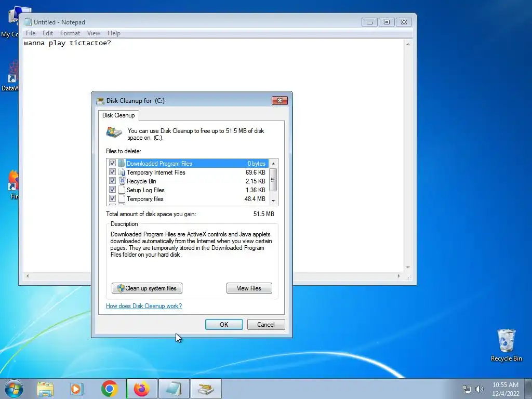This screenshot has width=532, height=399.
Task: Uncheck the Temporary Internet Files checkbox
Action: (x=112, y=172)
